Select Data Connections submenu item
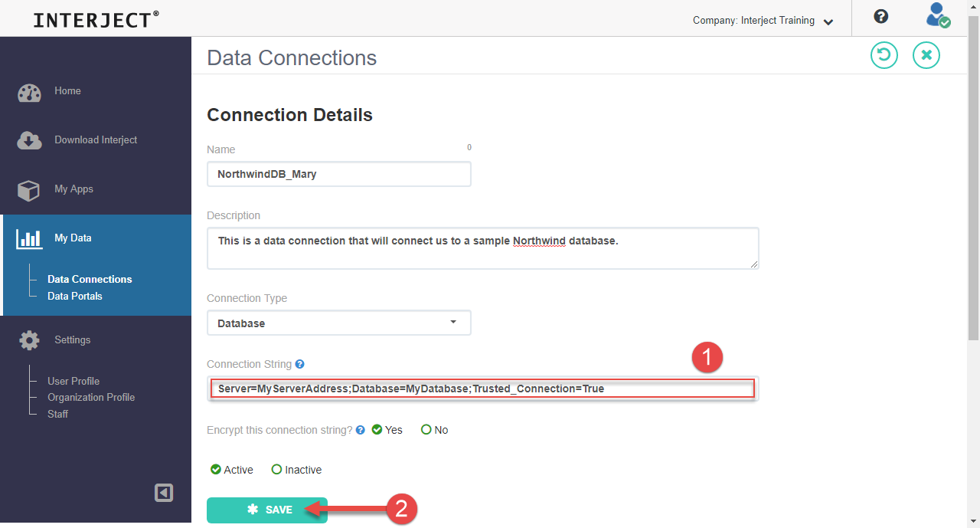 (90, 279)
